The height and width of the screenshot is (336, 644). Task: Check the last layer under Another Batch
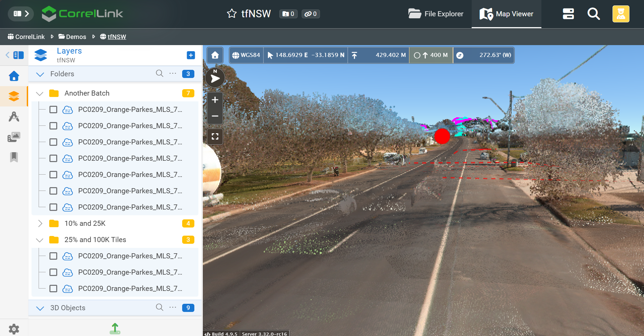pyautogui.click(x=53, y=207)
